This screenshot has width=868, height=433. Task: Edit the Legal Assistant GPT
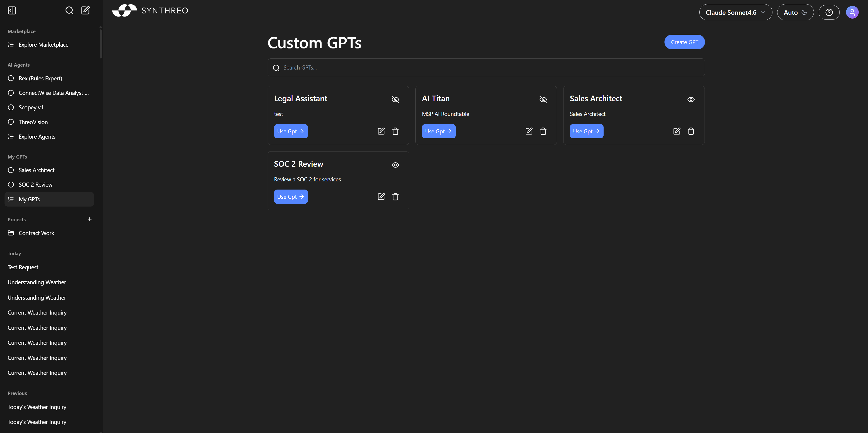pyautogui.click(x=381, y=131)
